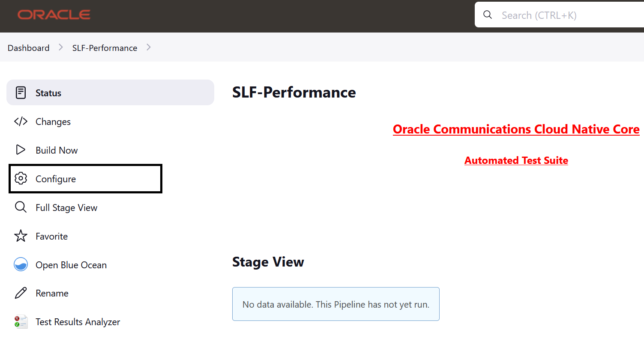Click the Changes code icon

coord(21,121)
